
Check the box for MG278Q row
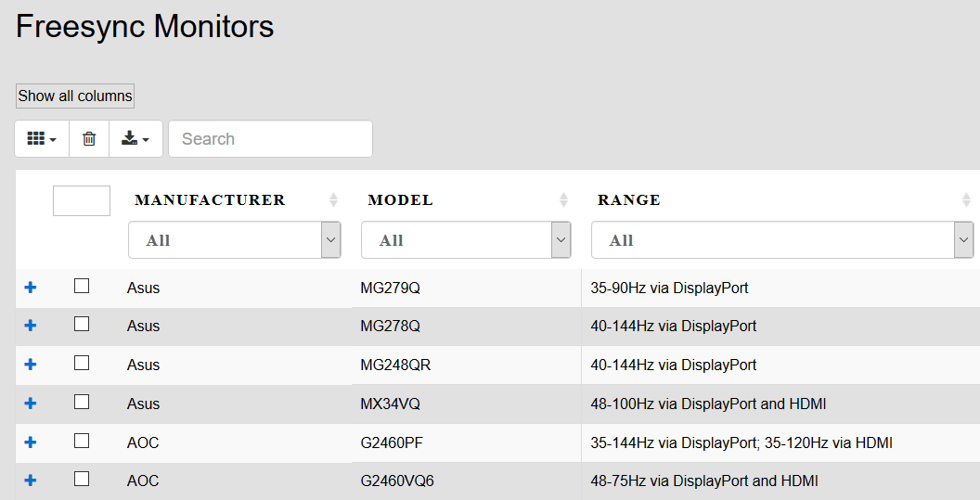coord(82,324)
